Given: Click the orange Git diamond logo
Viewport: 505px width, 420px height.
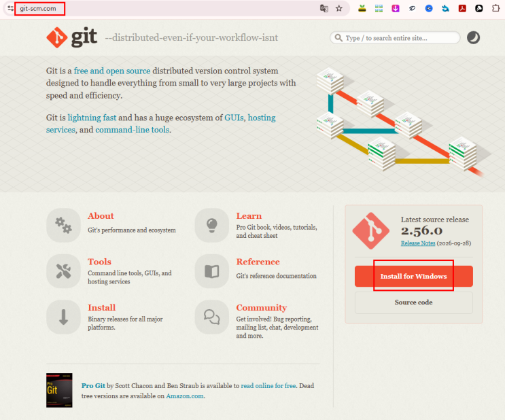Looking at the screenshot, I should point(57,37).
